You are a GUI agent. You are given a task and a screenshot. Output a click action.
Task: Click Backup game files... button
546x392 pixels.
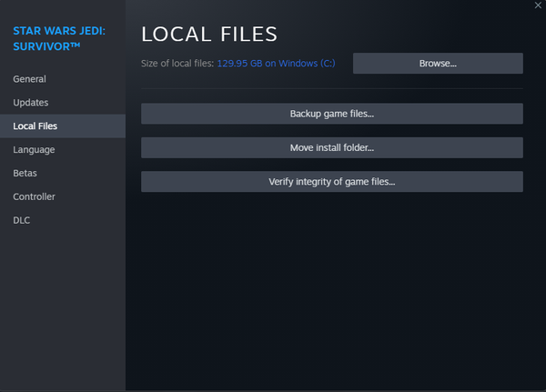point(332,114)
